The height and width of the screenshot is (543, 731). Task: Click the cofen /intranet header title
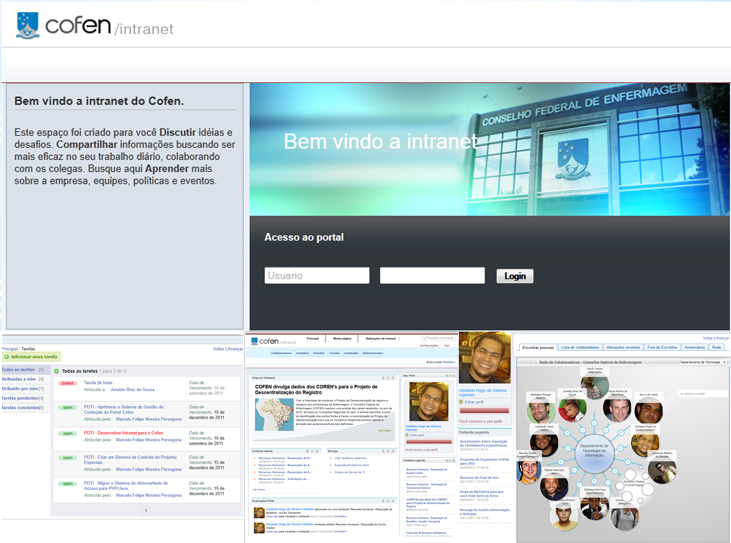coord(109,26)
